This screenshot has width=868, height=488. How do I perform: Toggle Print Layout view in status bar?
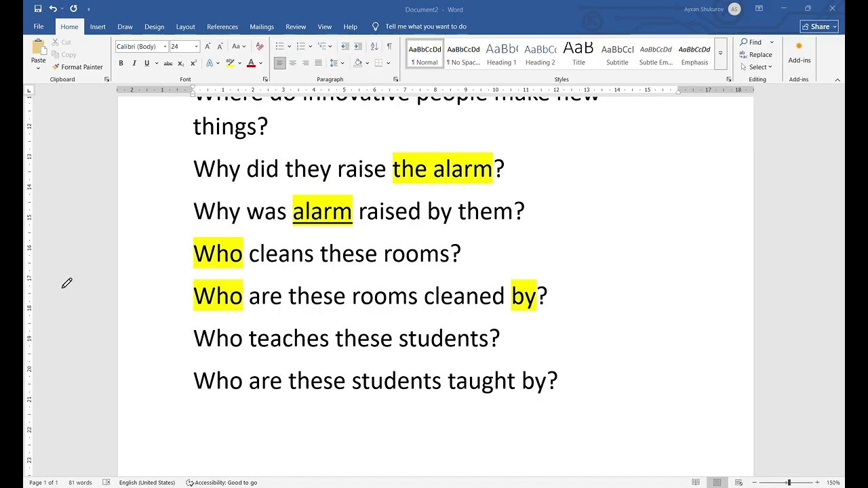(717, 483)
